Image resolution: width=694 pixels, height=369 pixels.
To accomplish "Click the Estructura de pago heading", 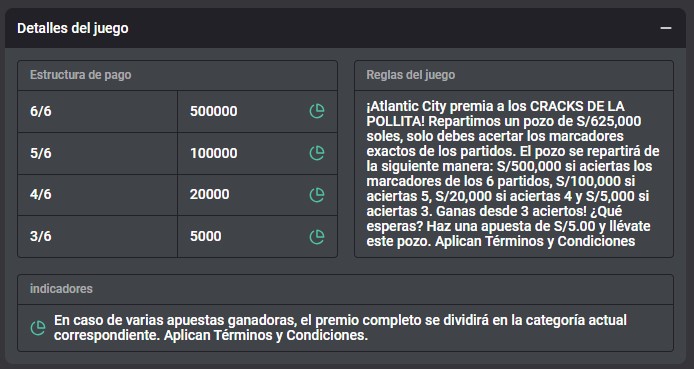I will click(x=81, y=75).
